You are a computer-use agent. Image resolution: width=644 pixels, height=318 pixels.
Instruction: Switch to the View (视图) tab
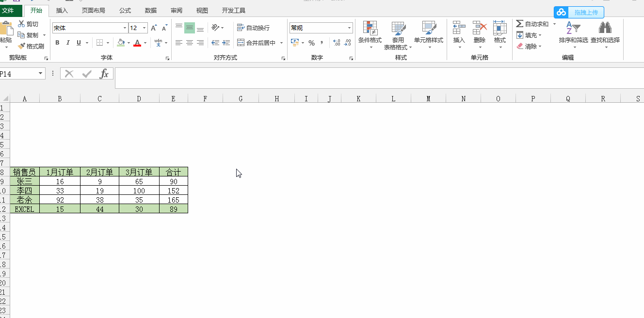click(202, 10)
